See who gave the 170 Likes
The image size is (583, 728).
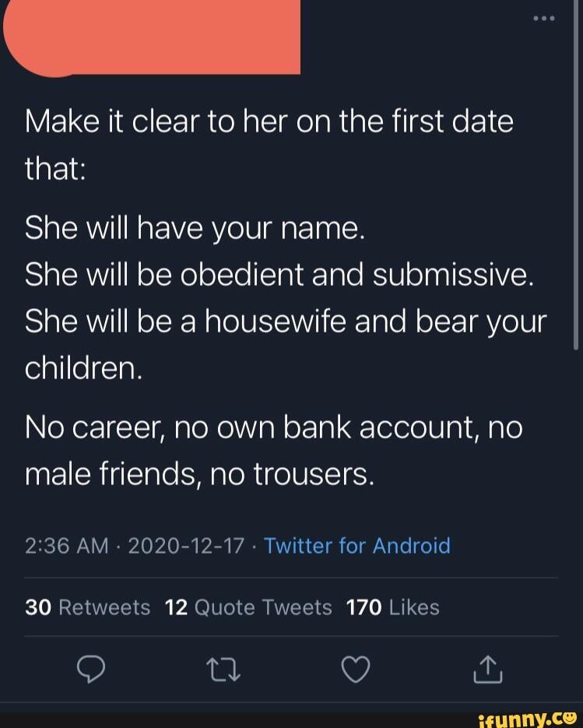point(393,607)
